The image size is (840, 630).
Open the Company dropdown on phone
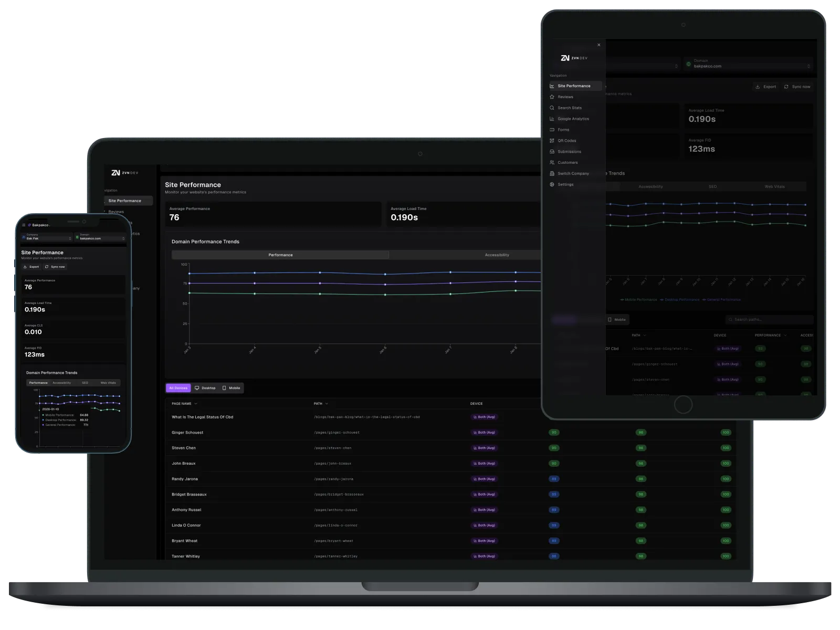47,237
